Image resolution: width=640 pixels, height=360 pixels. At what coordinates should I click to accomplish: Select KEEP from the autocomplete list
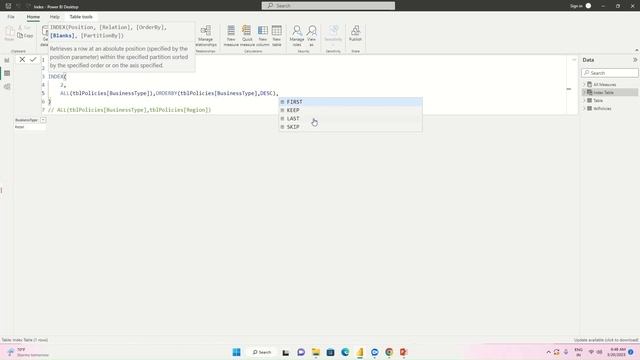(351, 110)
